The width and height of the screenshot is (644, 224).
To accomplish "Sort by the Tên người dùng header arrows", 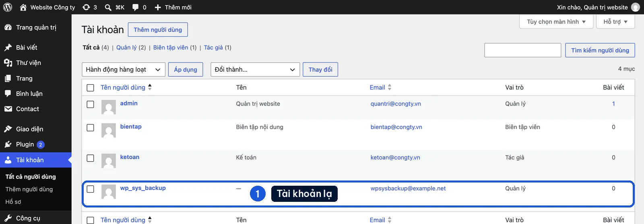I will pos(150,87).
